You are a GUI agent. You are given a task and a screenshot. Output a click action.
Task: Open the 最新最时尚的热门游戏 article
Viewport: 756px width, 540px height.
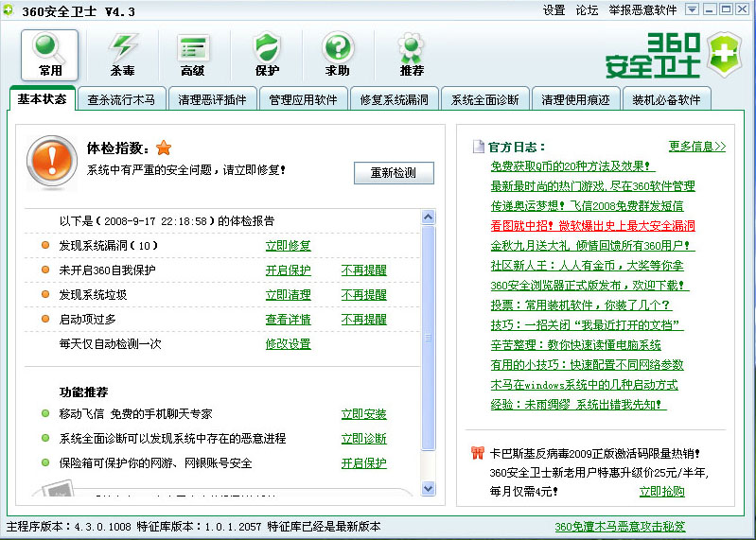click(x=593, y=186)
